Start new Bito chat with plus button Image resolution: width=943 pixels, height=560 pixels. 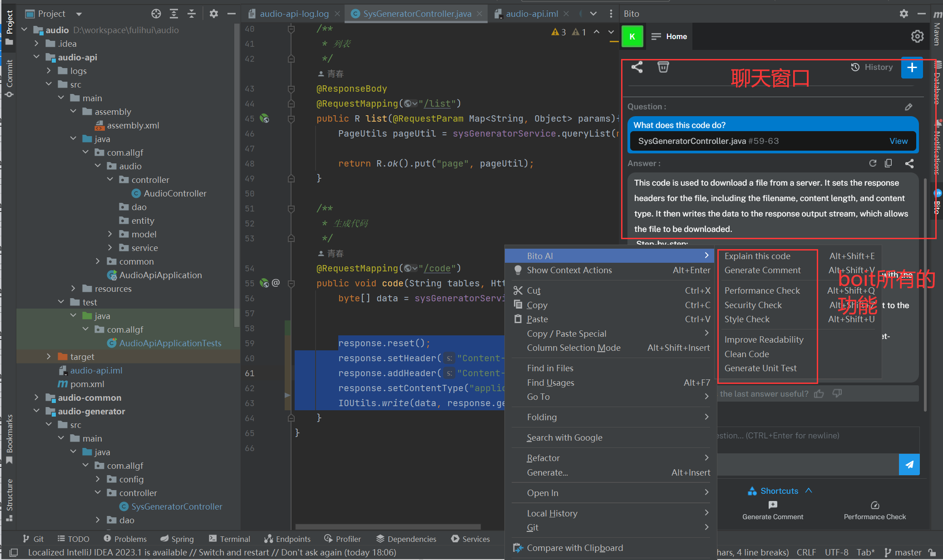coord(912,68)
